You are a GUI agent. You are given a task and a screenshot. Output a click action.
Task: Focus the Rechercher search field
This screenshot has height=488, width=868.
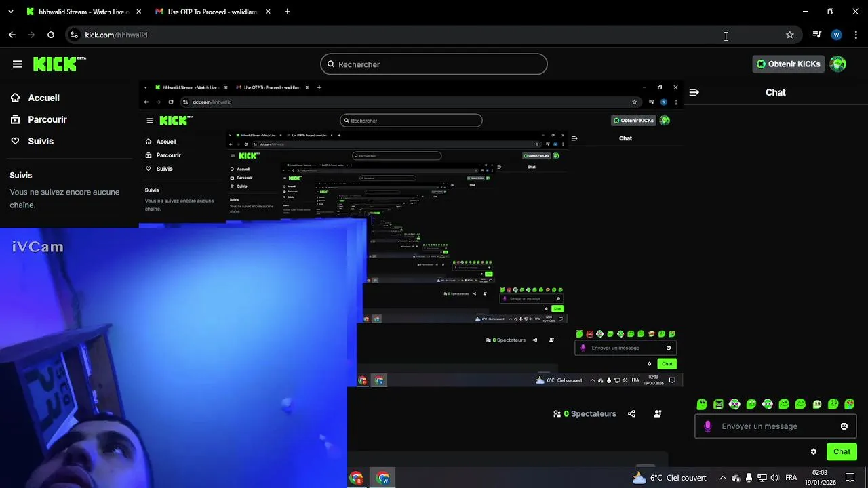pos(434,64)
